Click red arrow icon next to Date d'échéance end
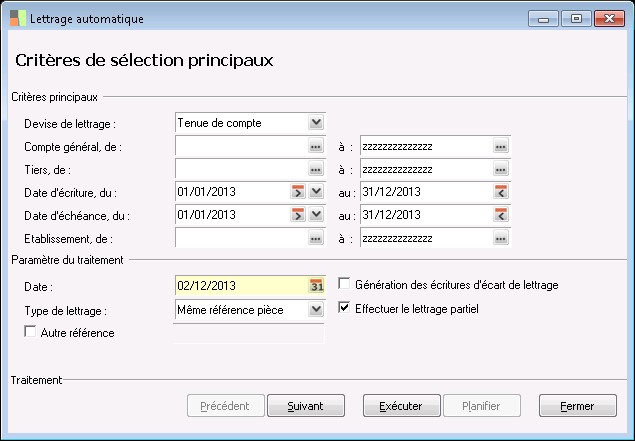The image size is (635, 441). coord(501,215)
